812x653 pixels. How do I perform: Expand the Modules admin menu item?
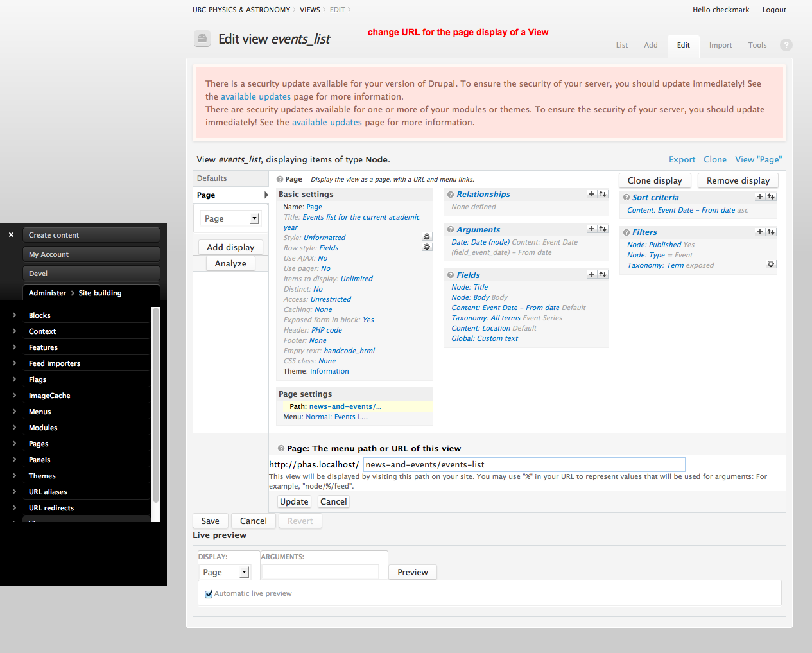tap(15, 428)
